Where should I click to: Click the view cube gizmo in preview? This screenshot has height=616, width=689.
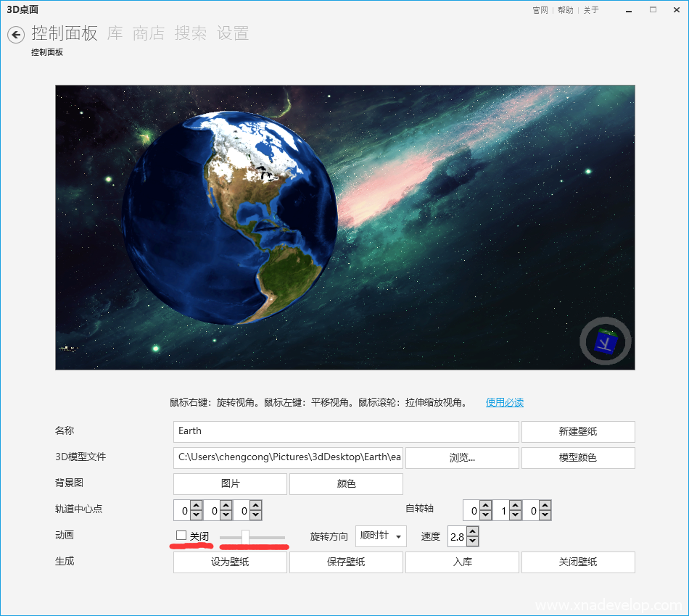[x=605, y=341]
